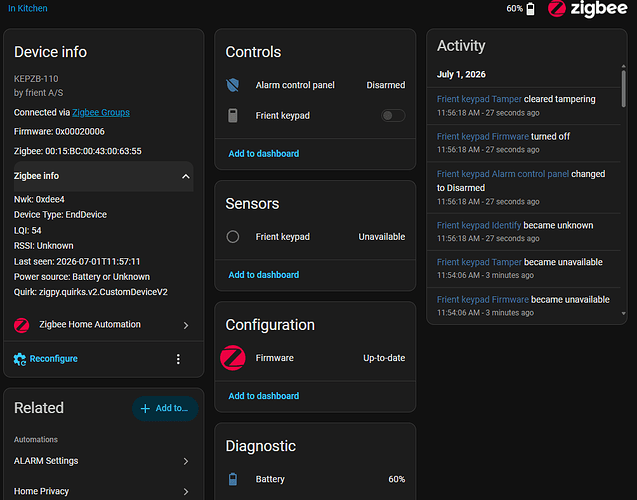Click Add to dashboard under Configuration
The height and width of the screenshot is (500, 637).
pos(264,396)
